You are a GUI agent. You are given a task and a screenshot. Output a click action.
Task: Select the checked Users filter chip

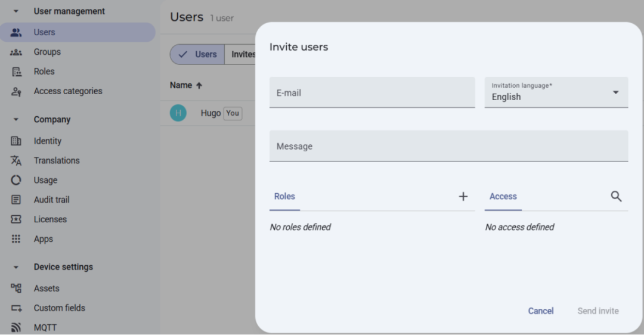(x=198, y=54)
